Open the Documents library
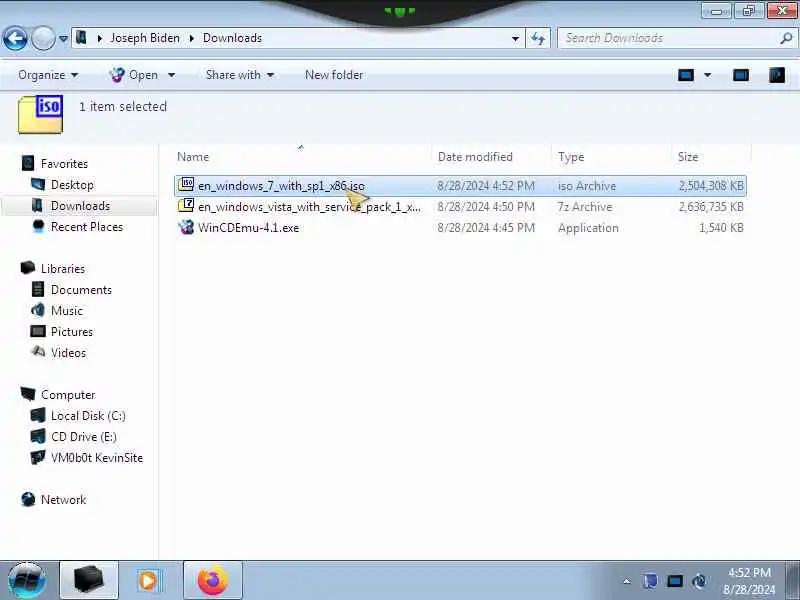800x600 pixels. (81, 290)
